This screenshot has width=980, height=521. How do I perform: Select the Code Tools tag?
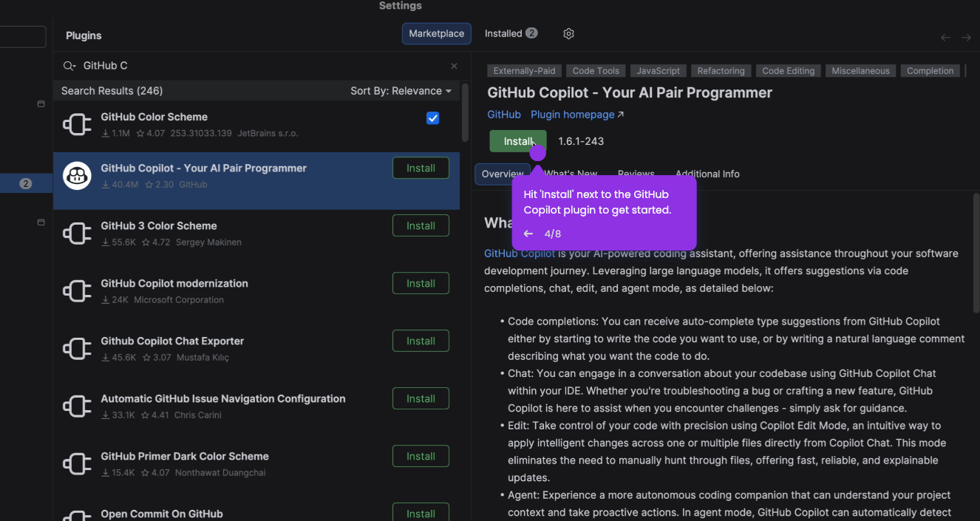[x=596, y=71]
